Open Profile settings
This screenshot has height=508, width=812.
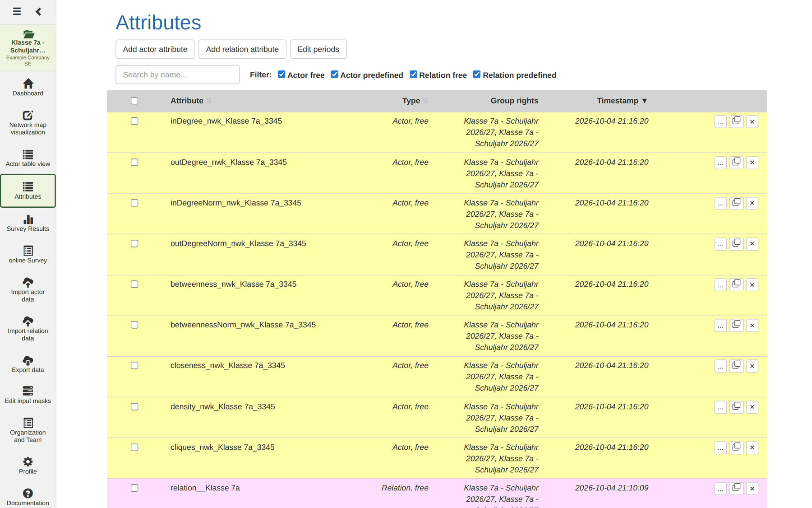pyautogui.click(x=28, y=466)
